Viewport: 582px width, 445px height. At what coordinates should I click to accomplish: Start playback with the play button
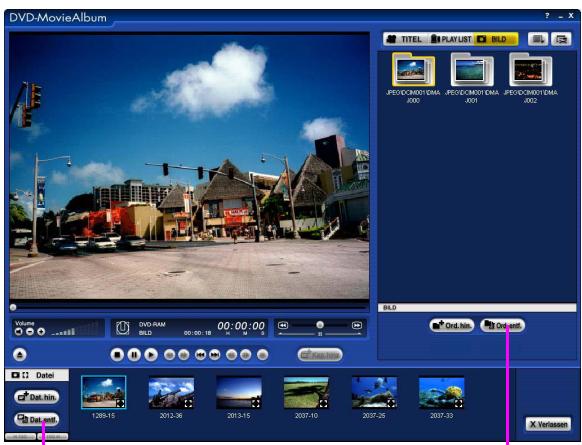click(151, 355)
